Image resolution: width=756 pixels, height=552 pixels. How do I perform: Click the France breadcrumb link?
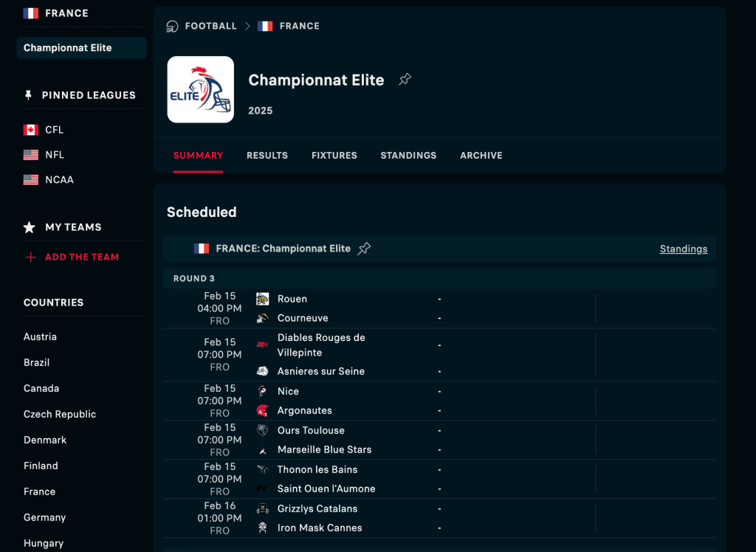[300, 26]
